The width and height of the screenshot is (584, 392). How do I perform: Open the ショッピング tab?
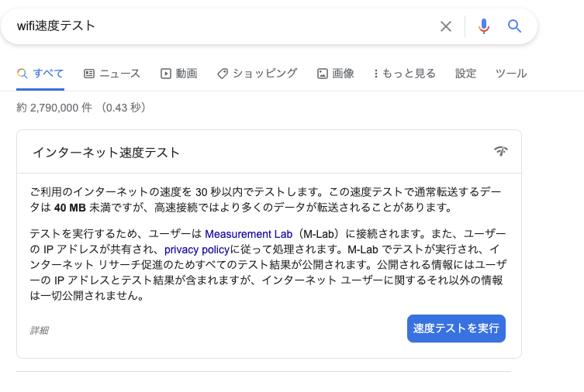[264, 74]
